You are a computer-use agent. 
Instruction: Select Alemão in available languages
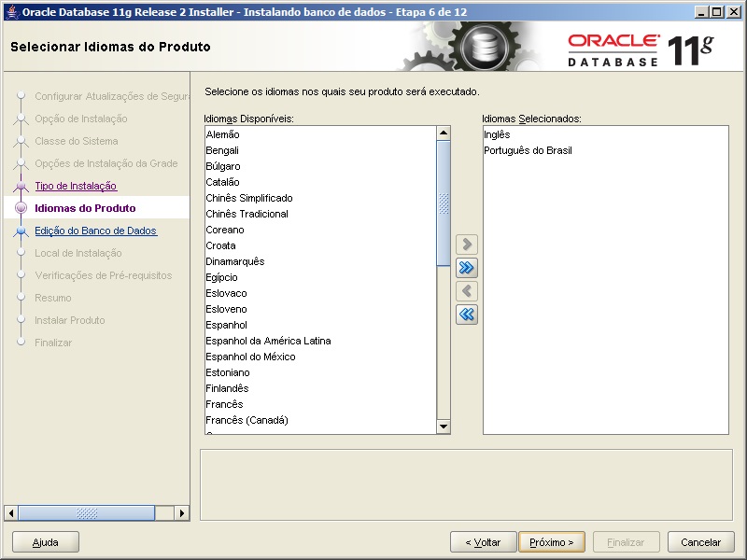tap(320, 134)
